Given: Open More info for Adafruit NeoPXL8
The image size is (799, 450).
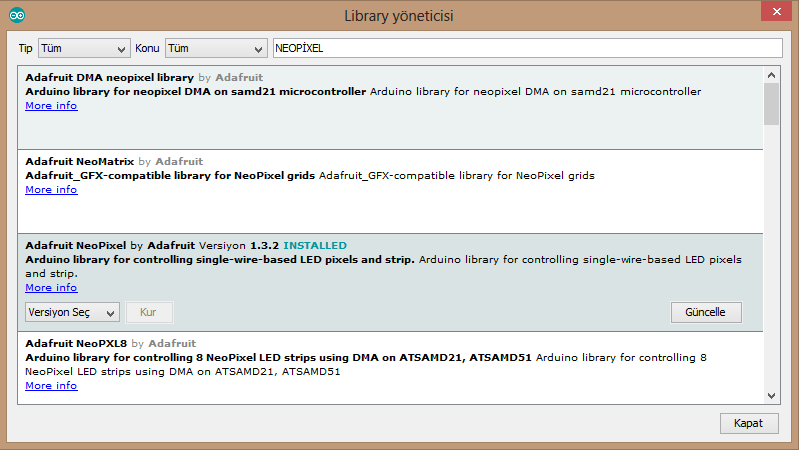Looking at the screenshot, I should click(51, 385).
